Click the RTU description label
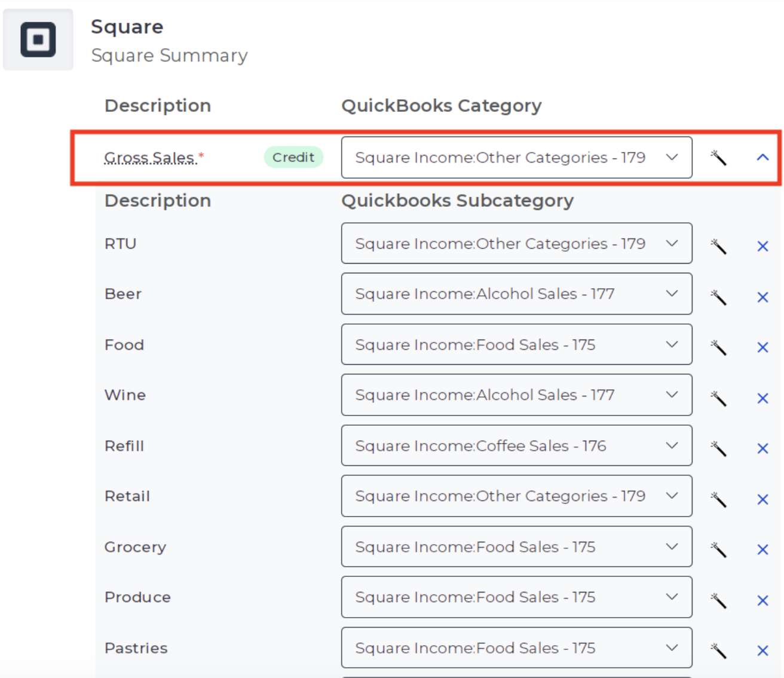Image resolution: width=784 pixels, height=678 pixels. pyautogui.click(x=121, y=243)
